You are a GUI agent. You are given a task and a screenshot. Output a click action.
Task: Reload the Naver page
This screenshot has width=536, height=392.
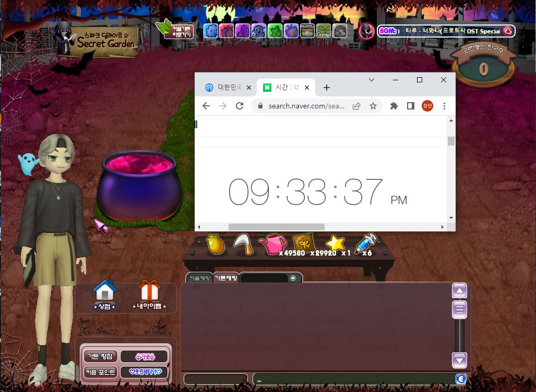click(x=240, y=106)
